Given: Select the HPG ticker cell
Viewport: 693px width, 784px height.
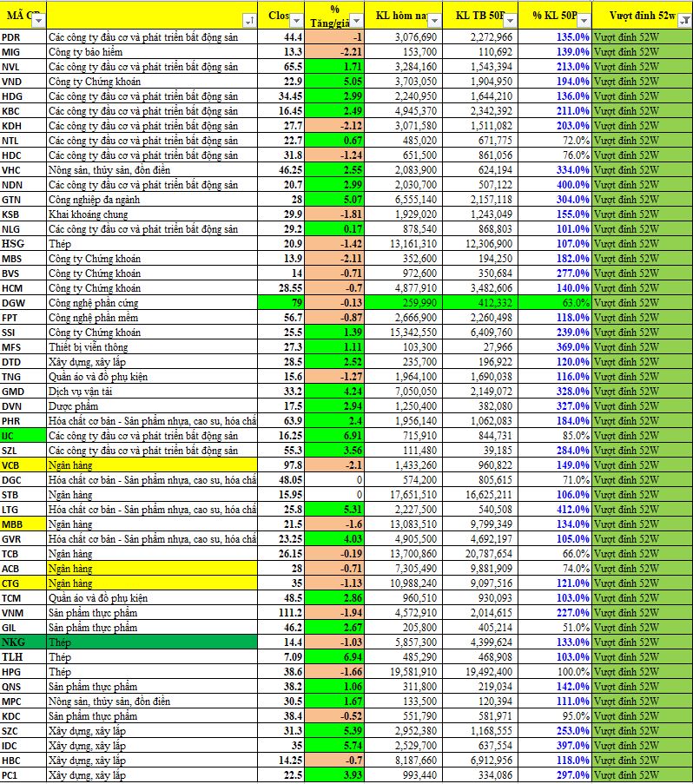Looking at the screenshot, I should click(x=23, y=671).
